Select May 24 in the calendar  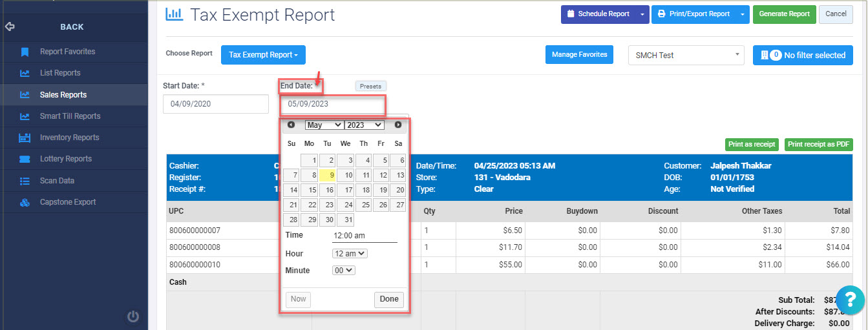coord(346,205)
